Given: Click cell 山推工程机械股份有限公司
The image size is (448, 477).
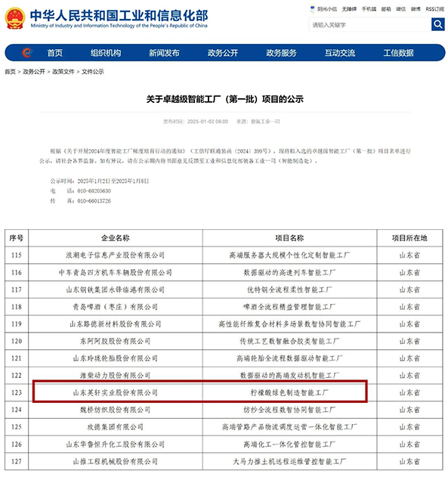Looking at the screenshot, I should coord(116,461).
